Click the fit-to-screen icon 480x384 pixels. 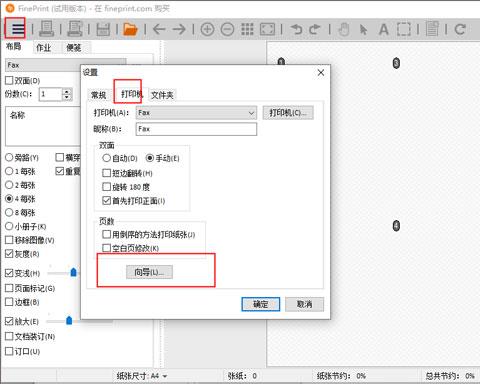tap(267, 29)
